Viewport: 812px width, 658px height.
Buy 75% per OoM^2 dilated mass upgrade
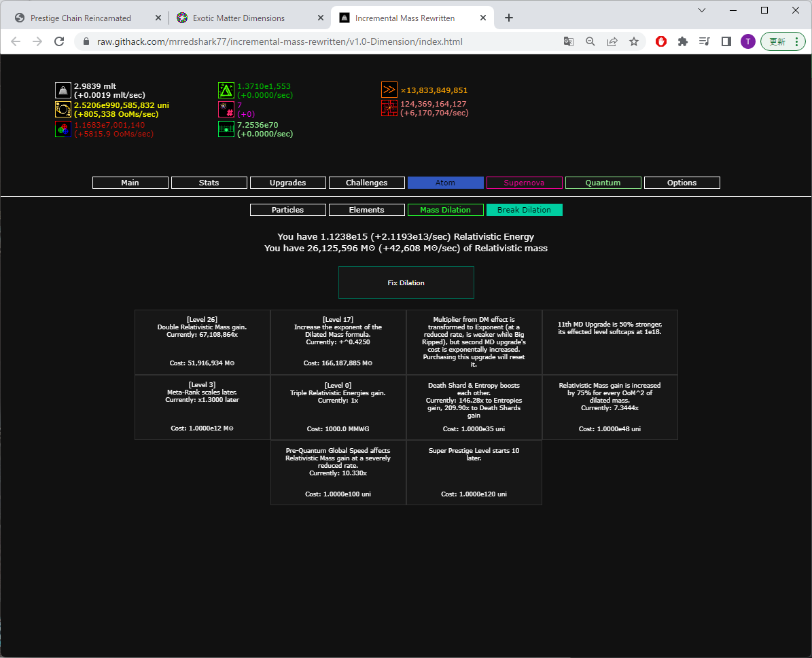[x=610, y=407]
